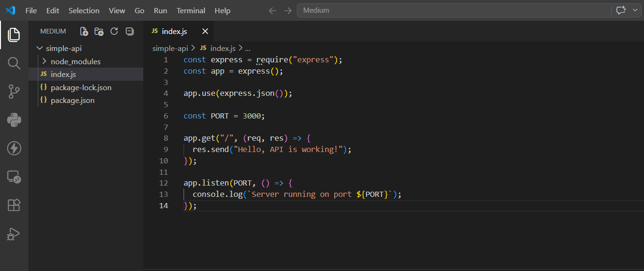644x271 pixels.
Task: Collapse all folders in Explorer
Action: 130,32
